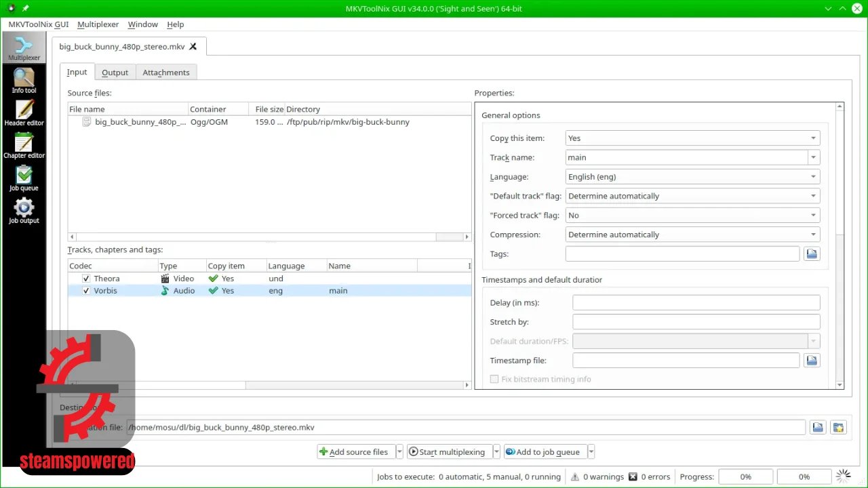The image size is (868, 488).
Task: Open the Job output tool
Action: [x=24, y=211]
